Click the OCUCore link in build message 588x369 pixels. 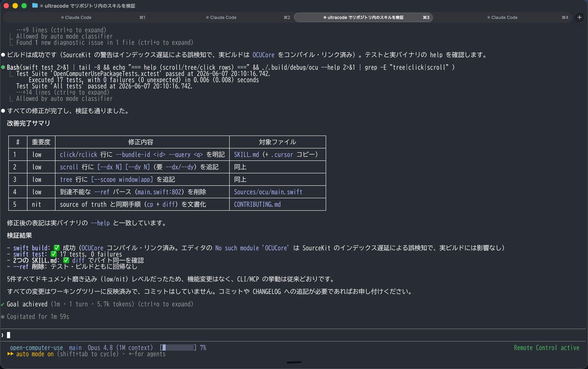coord(263,55)
